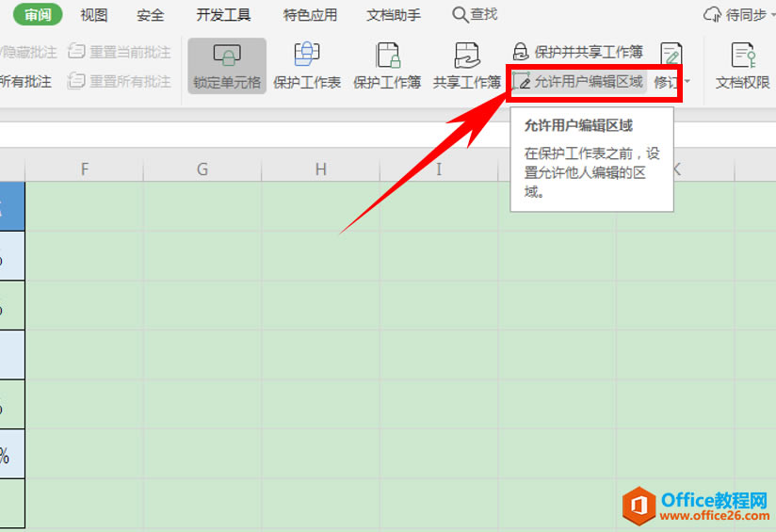Select the 开发工具 tab
Screen dimensions: 776x532
[x=223, y=15]
